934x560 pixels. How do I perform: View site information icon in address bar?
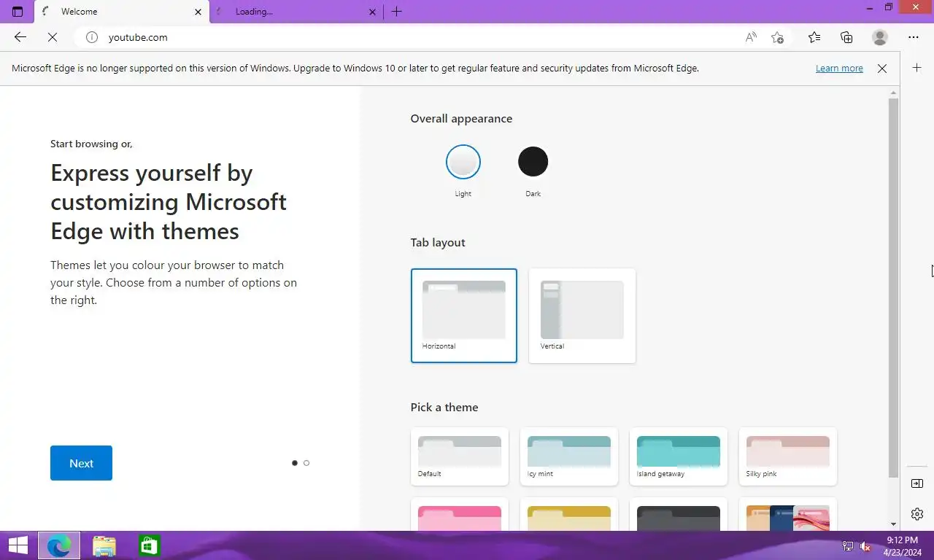click(x=91, y=37)
